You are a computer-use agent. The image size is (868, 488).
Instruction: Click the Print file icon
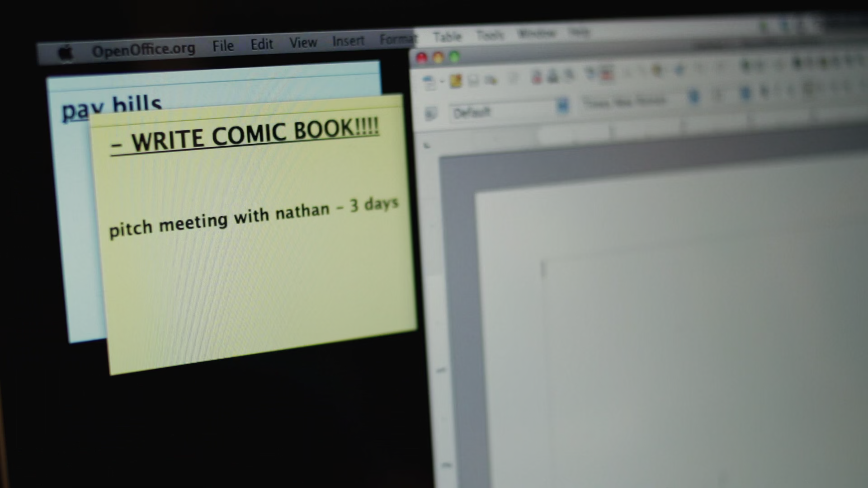click(552, 76)
